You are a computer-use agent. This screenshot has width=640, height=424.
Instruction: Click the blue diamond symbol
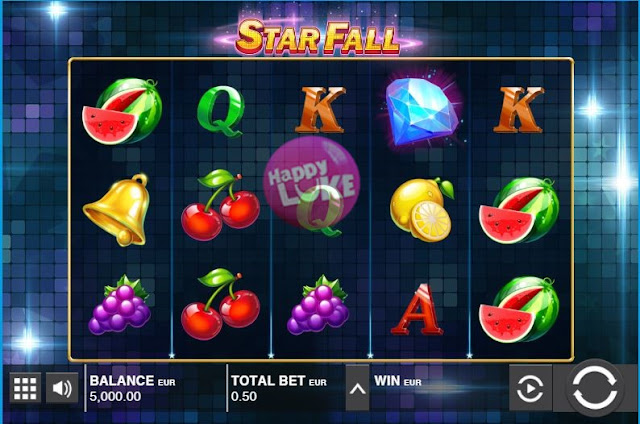pos(422,110)
